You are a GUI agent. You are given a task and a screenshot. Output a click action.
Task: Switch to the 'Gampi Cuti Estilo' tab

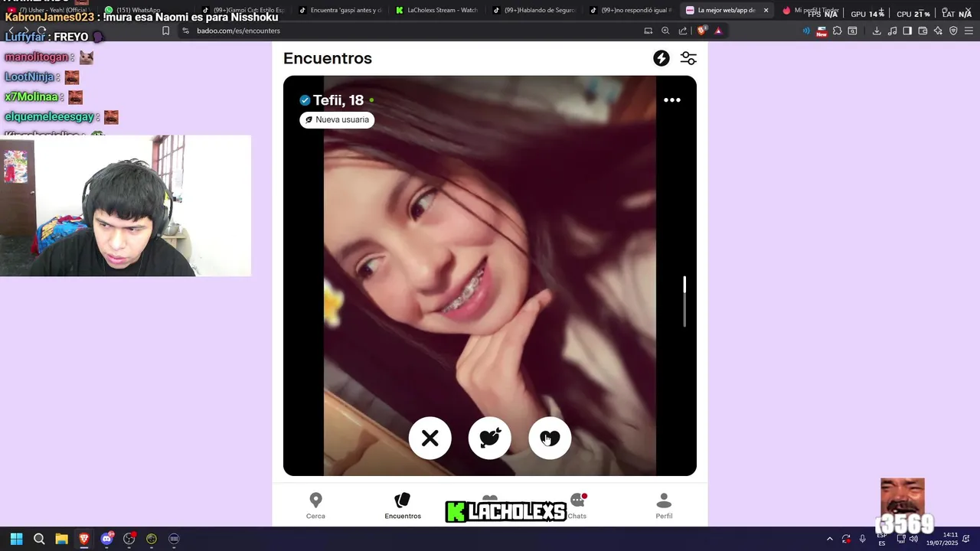tap(242, 10)
